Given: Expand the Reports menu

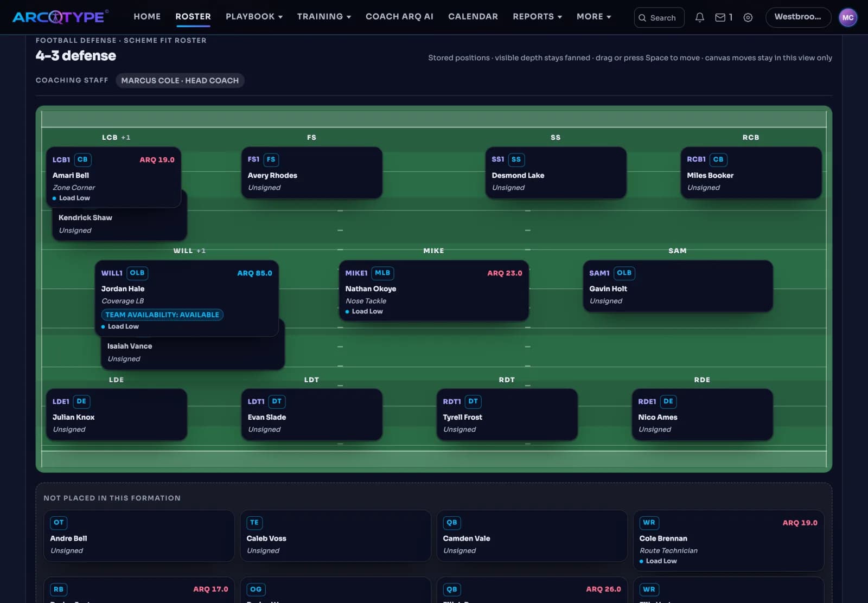Looking at the screenshot, I should pos(537,17).
